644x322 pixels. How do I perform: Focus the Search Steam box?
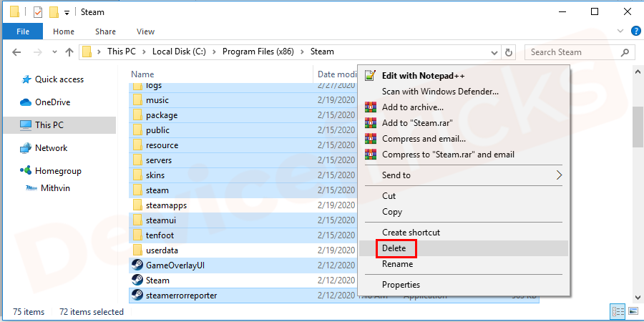point(578,52)
